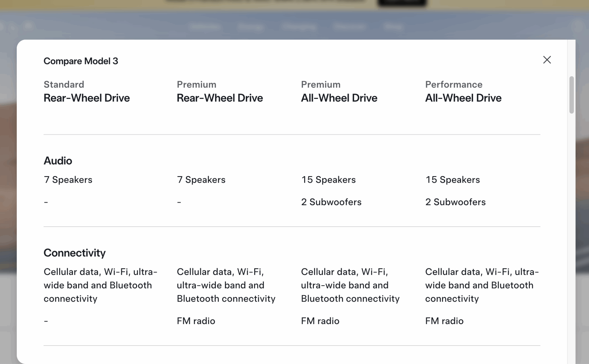Click the Connectivity section heading

(74, 253)
